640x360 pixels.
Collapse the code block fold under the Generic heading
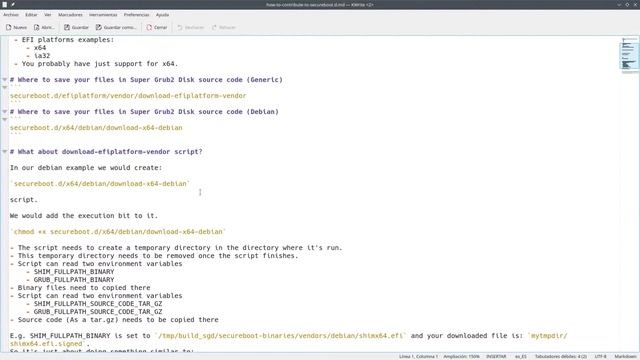tap(5, 87)
